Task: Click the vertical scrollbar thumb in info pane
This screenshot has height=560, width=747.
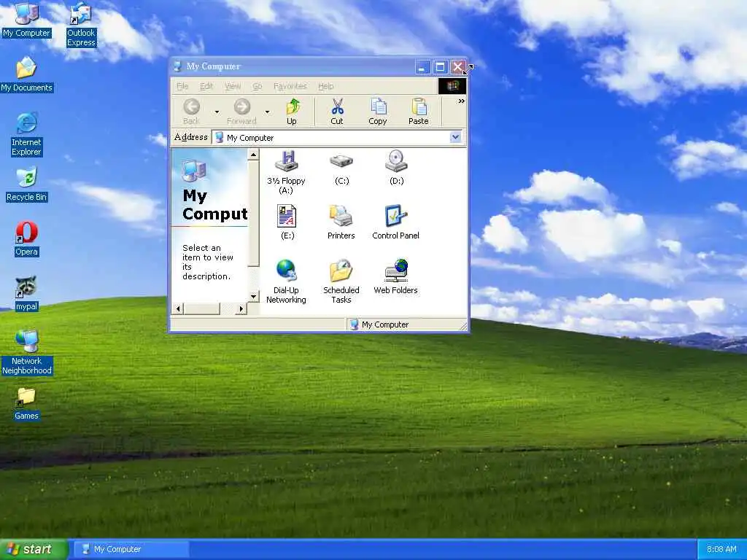Action: (253, 214)
